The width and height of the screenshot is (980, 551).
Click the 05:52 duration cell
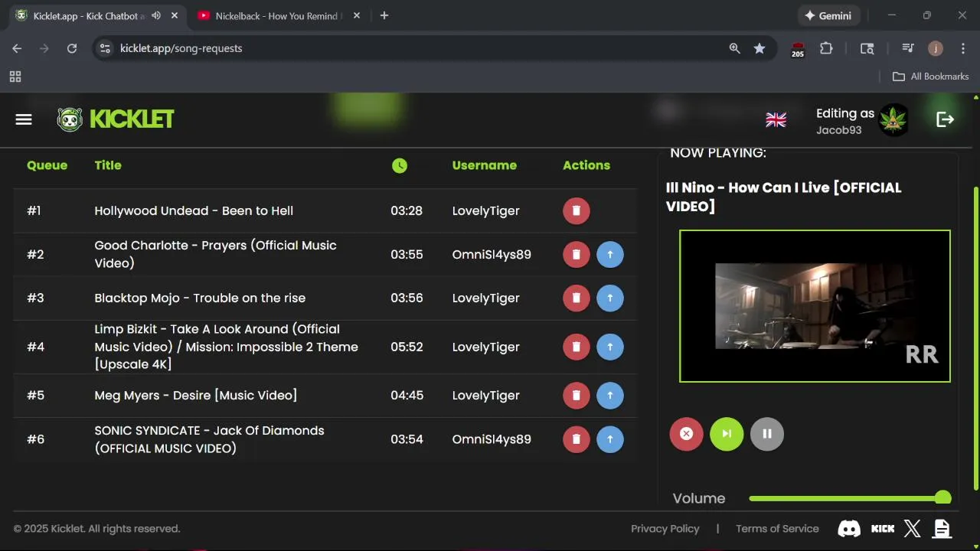tap(407, 347)
